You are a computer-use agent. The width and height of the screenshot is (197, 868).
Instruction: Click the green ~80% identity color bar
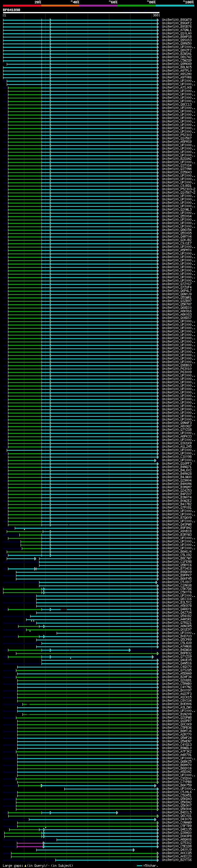click(137, 6)
